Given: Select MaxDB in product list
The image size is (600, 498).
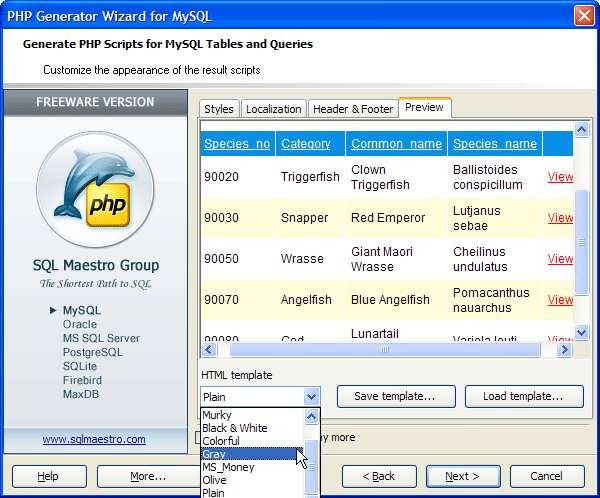Looking at the screenshot, I should coord(81,394).
